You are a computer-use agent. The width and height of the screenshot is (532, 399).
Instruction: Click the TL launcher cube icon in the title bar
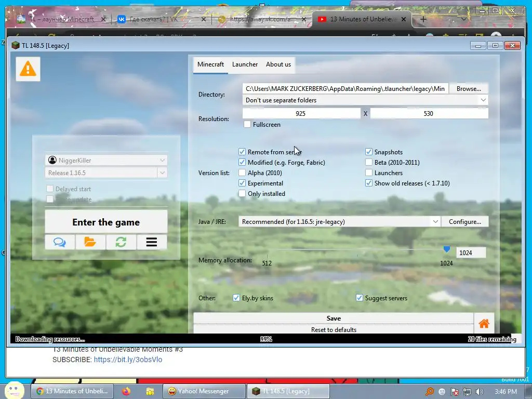coord(15,46)
